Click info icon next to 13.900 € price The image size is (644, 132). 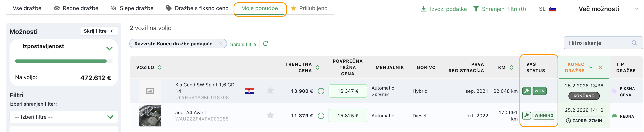[x=321, y=91]
